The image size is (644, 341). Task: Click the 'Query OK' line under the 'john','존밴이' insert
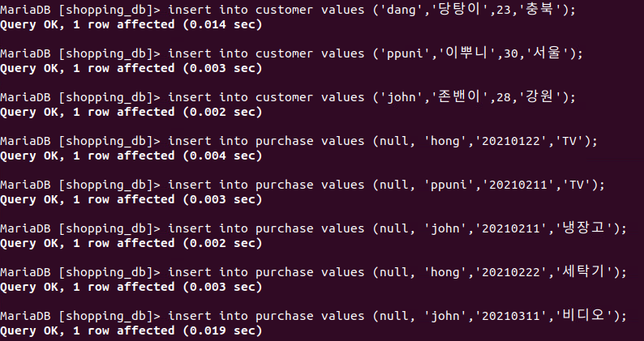pyautogui.click(x=131, y=112)
